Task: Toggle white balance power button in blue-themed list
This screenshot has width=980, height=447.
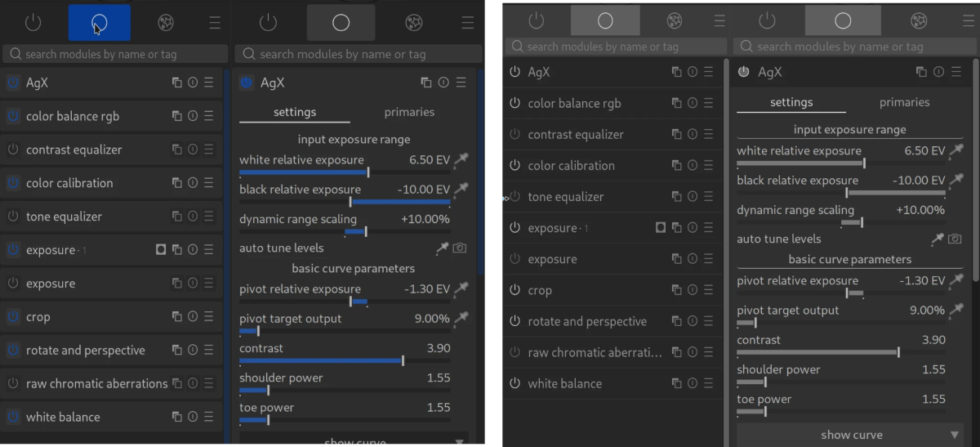Action: pos(12,418)
